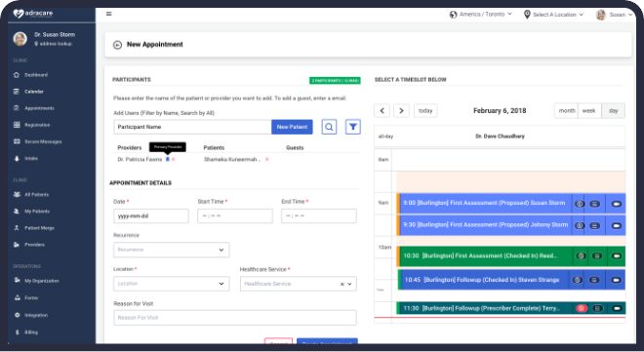This screenshot has height=352, width=644.
Task: Click video icon on 11:30 Followup appointment
Action: click(x=617, y=308)
